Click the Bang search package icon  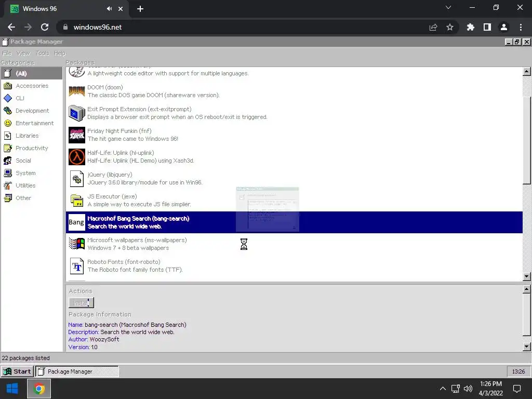pyautogui.click(x=77, y=222)
